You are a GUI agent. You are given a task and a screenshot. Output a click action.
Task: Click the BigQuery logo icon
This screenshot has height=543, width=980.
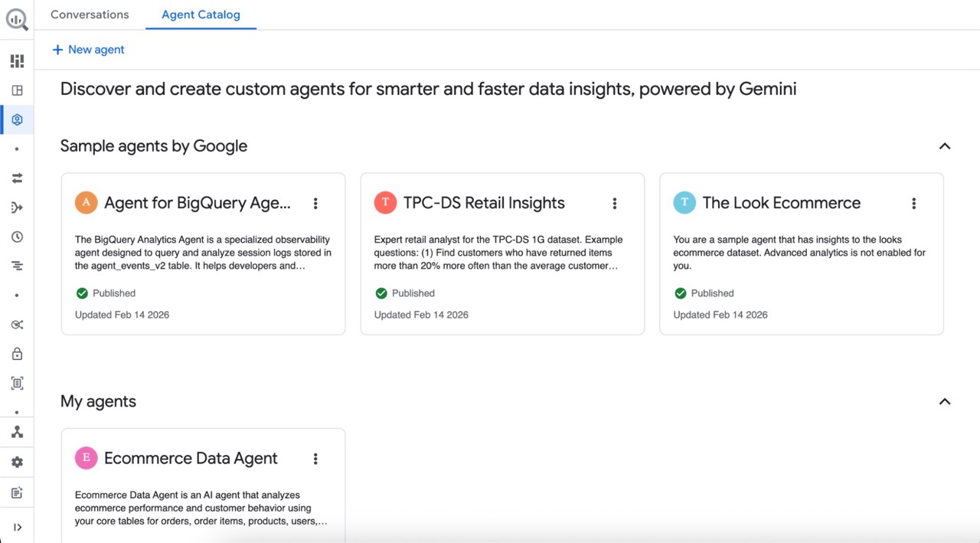[x=17, y=19]
